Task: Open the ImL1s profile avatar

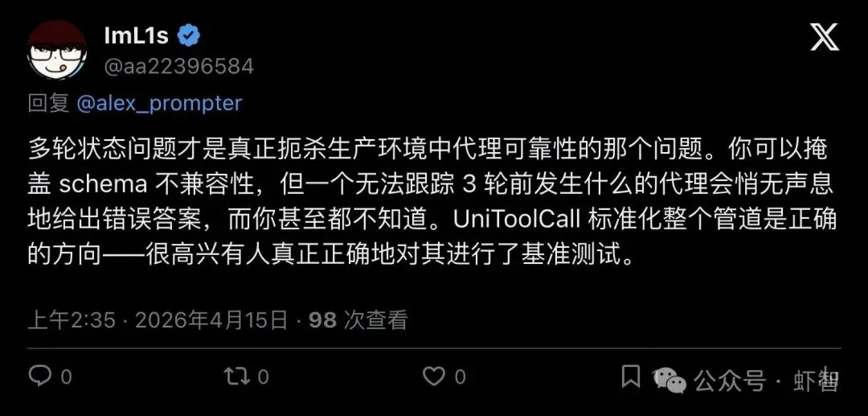Action: click(x=57, y=51)
